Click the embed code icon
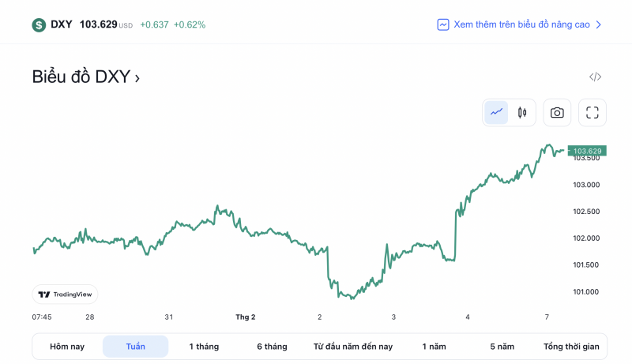Screen dimensions: 632x364 595,77
